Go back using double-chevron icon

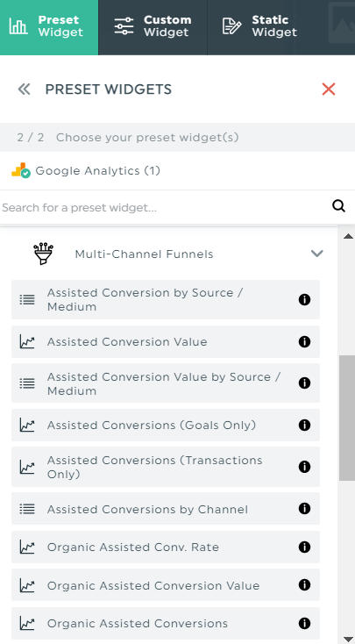point(25,89)
